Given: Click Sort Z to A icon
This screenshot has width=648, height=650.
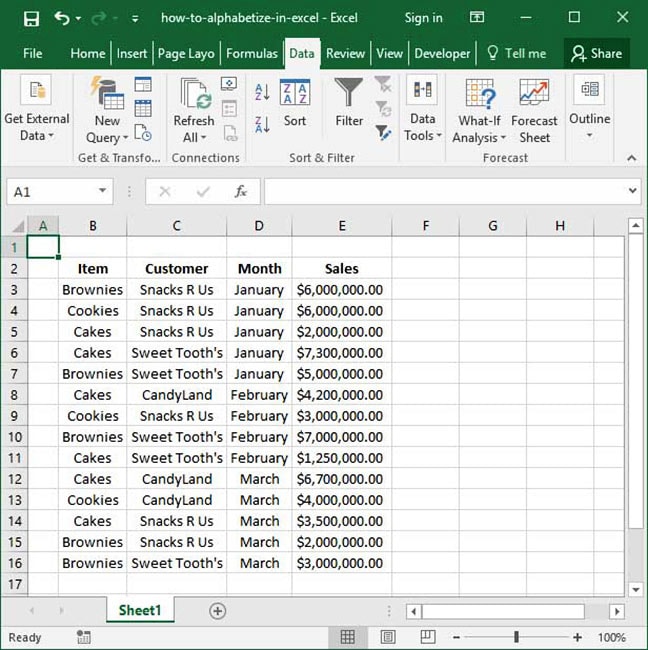Looking at the screenshot, I should click(x=262, y=124).
